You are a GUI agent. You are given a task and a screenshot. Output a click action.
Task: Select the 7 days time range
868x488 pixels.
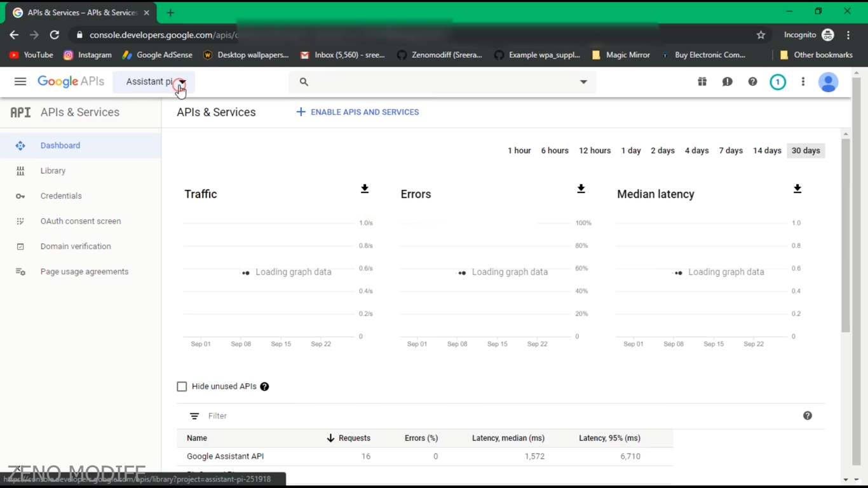pos(731,151)
